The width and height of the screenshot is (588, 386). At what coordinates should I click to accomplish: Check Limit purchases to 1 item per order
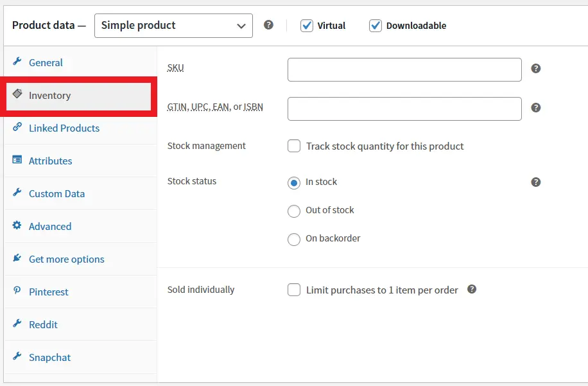[293, 290]
